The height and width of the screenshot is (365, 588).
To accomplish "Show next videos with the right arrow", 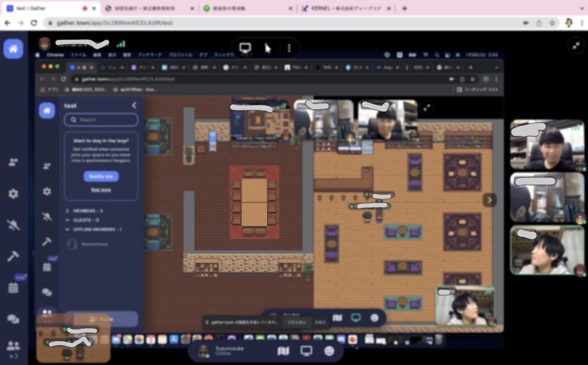I will click(x=489, y=200).
